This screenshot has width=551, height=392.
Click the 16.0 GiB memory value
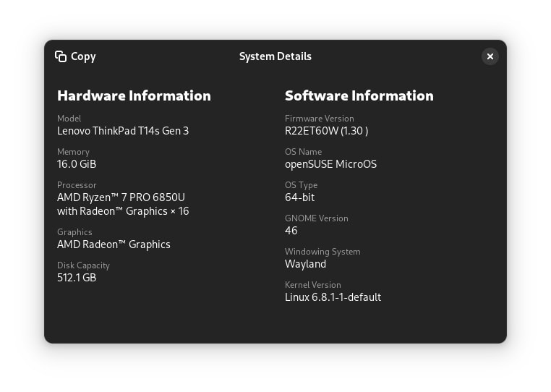[77, 164]
